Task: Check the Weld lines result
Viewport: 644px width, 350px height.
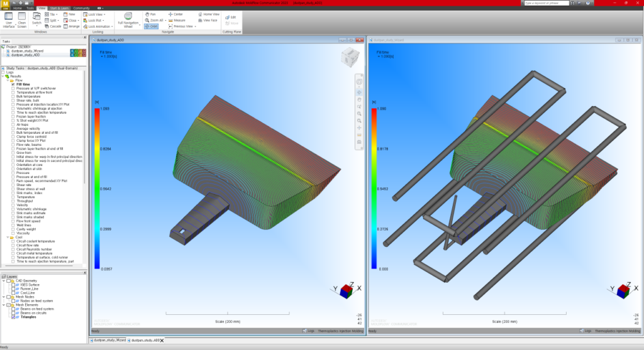Action: click(x=13, y=225)
